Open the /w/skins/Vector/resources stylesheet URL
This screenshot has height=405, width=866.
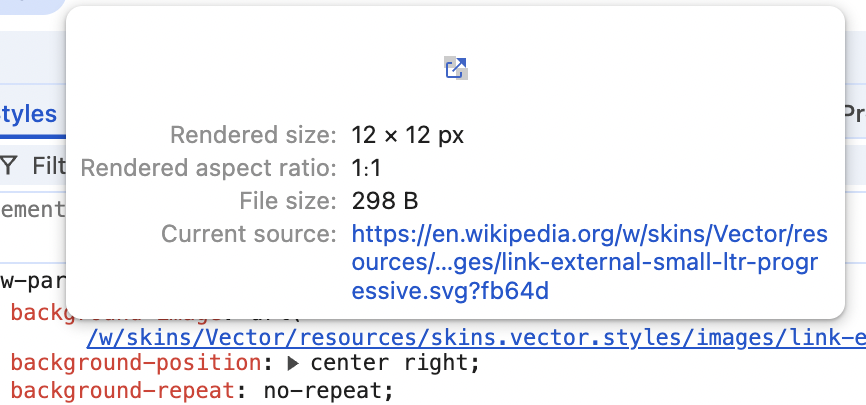(x=476, y=337)
